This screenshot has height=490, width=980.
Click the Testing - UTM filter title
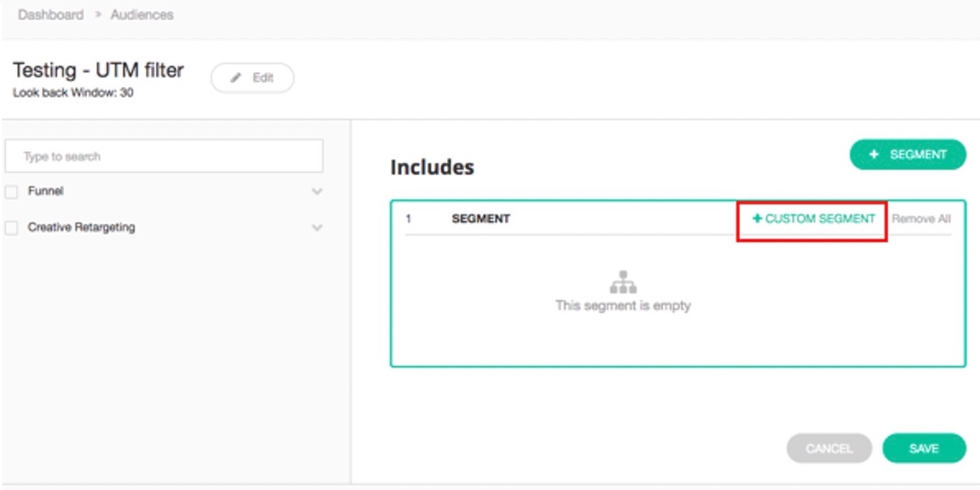click(x=98, y=71)
